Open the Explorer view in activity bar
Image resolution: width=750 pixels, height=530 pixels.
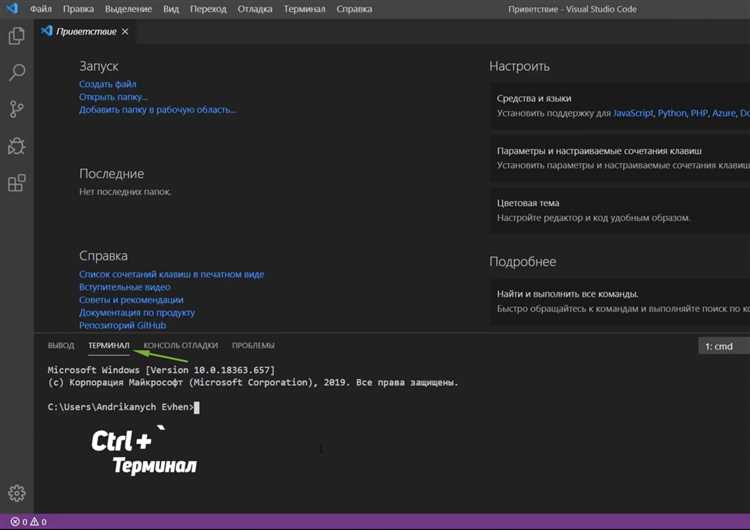pyautogui.click(x=17, y=36)
